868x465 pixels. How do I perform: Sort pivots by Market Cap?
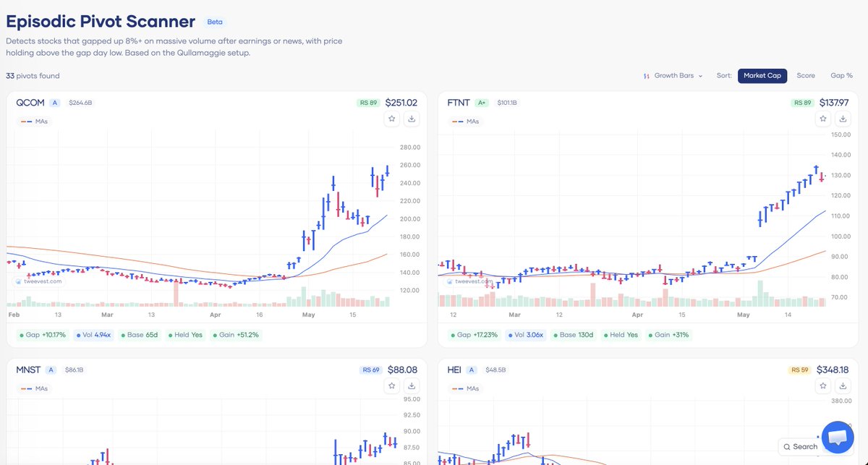[x=762, y=76]
